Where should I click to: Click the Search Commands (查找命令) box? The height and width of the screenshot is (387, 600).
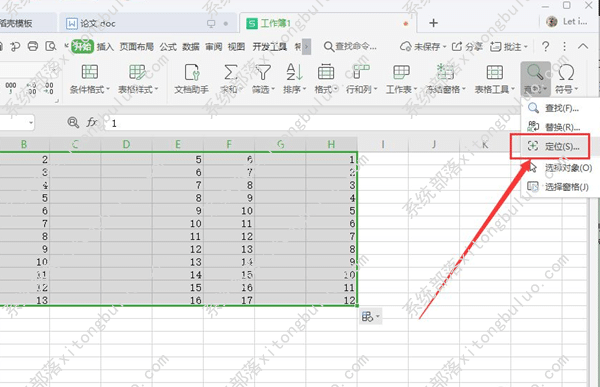(350, 47)
